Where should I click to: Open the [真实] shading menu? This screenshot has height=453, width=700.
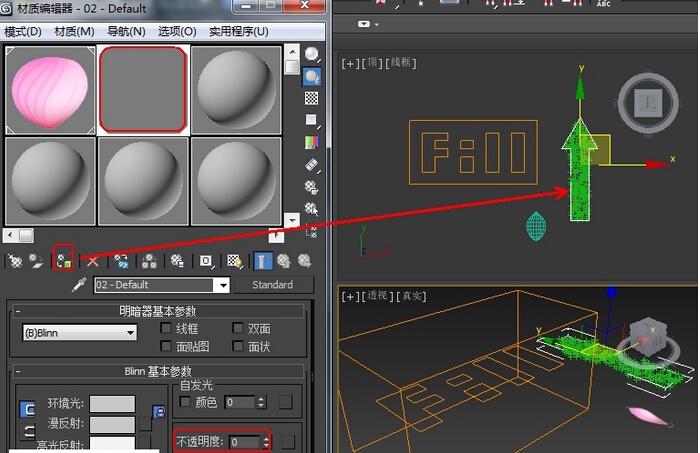411,295
